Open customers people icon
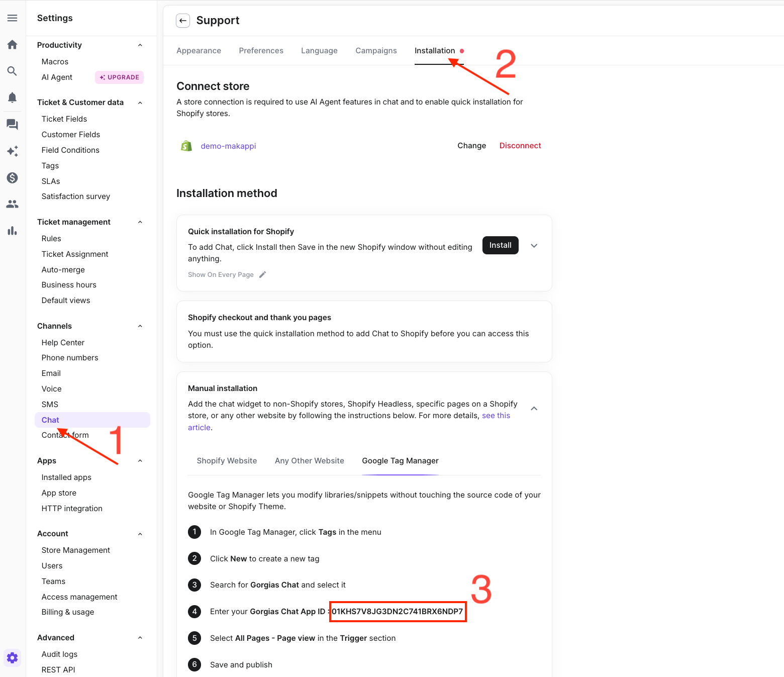Viewport: 784px width, 677px height. (x=13, y=204)
